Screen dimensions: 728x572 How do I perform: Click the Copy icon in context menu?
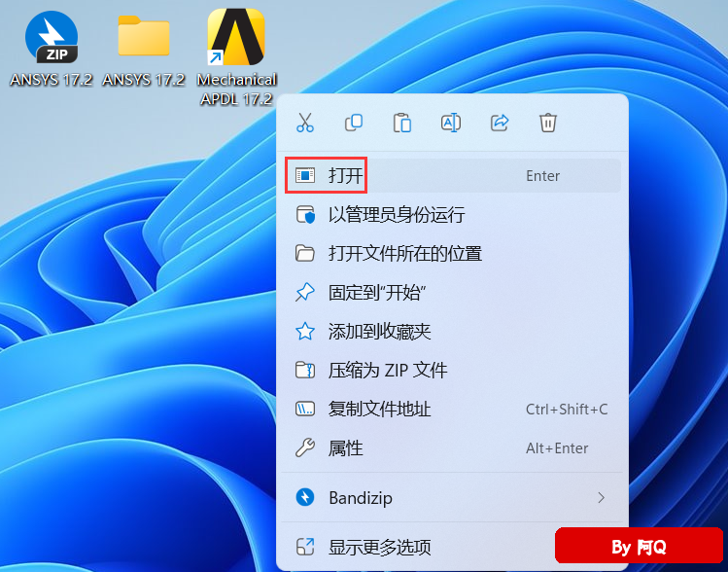pos(354,123)
